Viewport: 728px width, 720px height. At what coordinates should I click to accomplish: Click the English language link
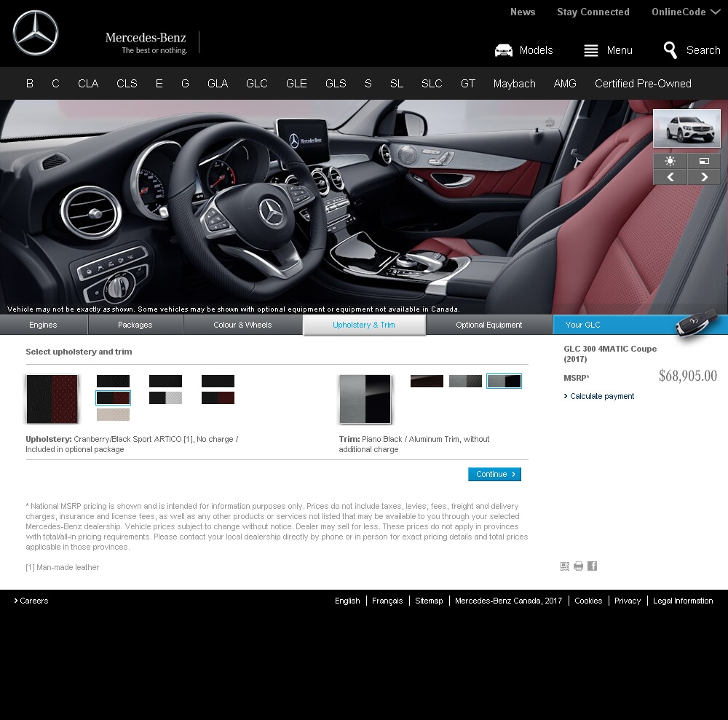[347, 601]
